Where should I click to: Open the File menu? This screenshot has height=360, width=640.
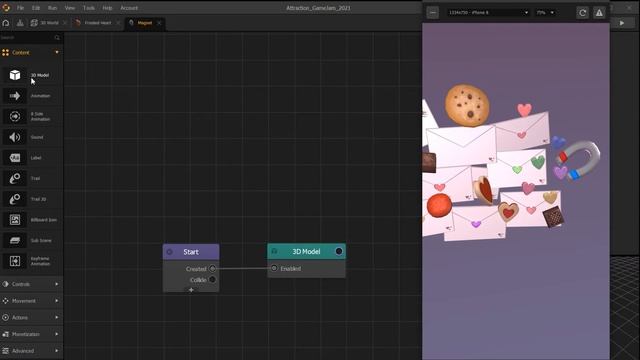pyautogui.click(x=20, y=8)
